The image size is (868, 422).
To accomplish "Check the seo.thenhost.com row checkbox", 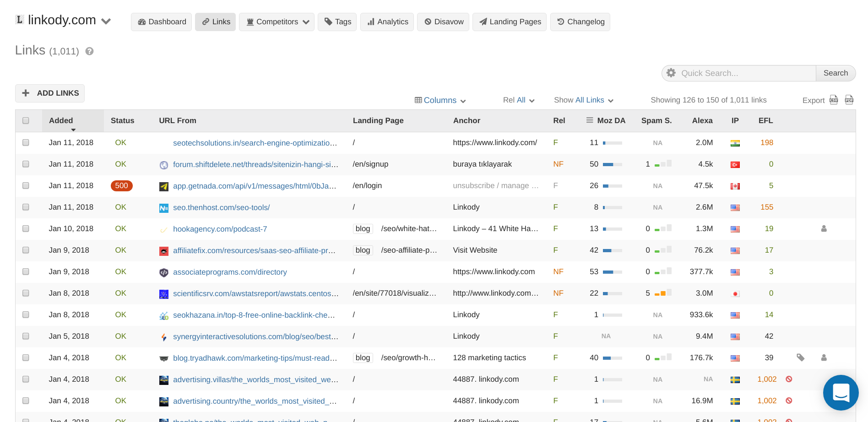I will pyautogui.click(x=26, y=207).
